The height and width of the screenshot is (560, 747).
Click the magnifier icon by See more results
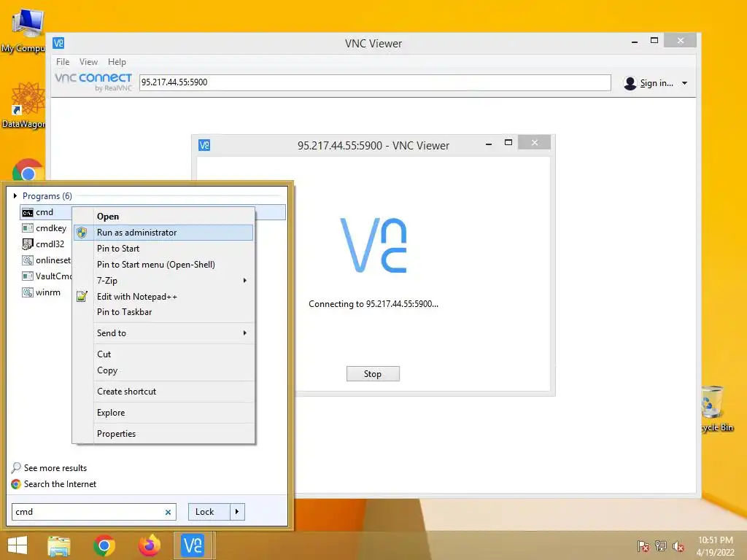click(x=16, y=467)
